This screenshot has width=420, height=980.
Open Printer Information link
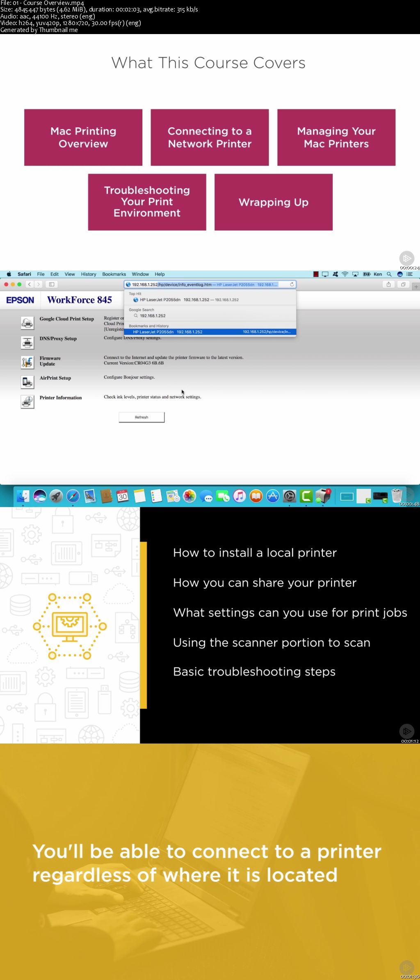click(61, 398)
